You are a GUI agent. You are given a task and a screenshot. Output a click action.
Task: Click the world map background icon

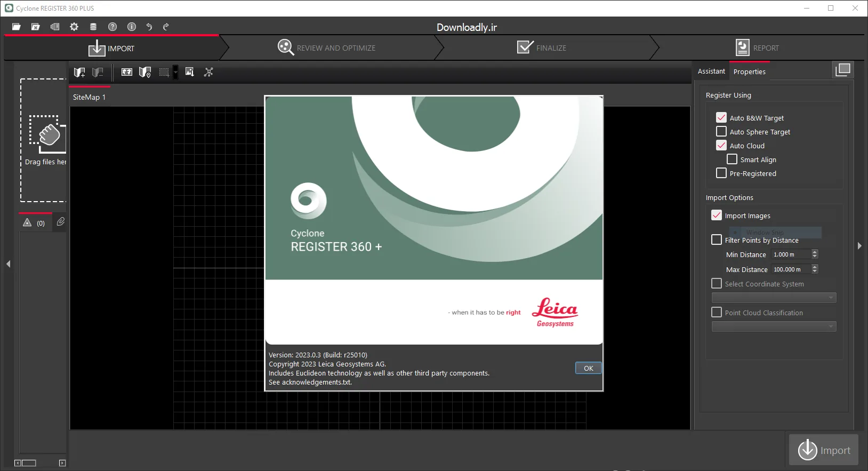[127, 72]
